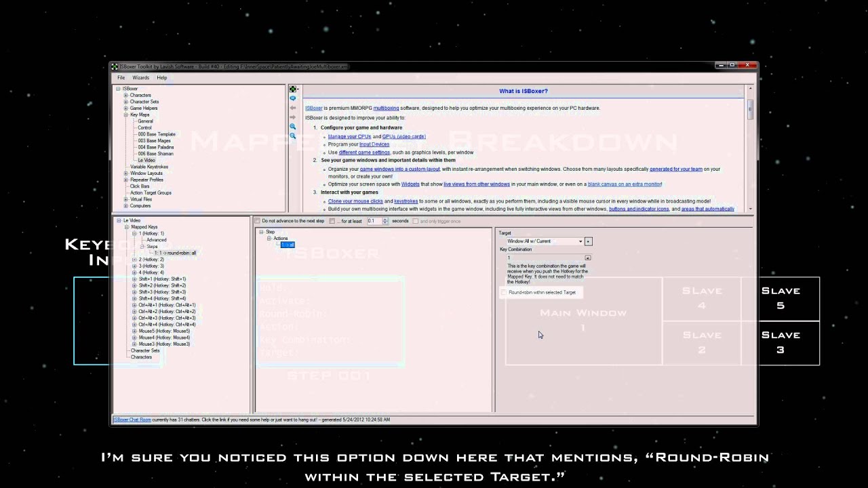Open the 'Clone your mouse clicks' link
This screenshot has height=488, width=868.
point(355,201)
